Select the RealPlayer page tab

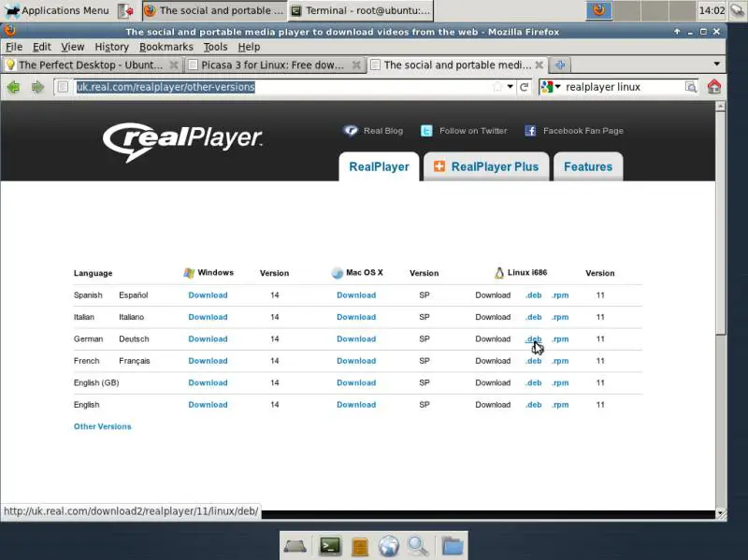coord(379,166)
